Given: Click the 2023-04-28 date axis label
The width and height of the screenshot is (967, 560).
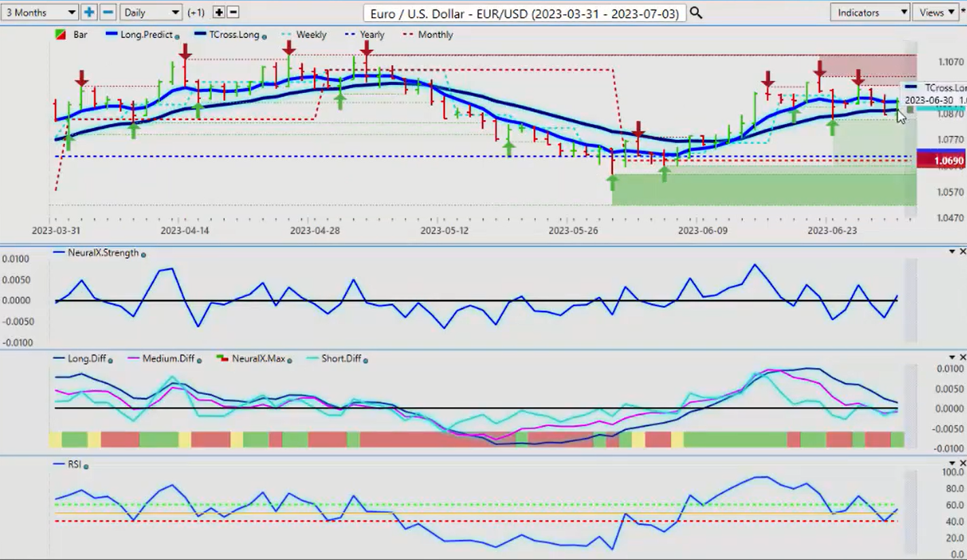Looking at the screenshot, I should 314,231.
